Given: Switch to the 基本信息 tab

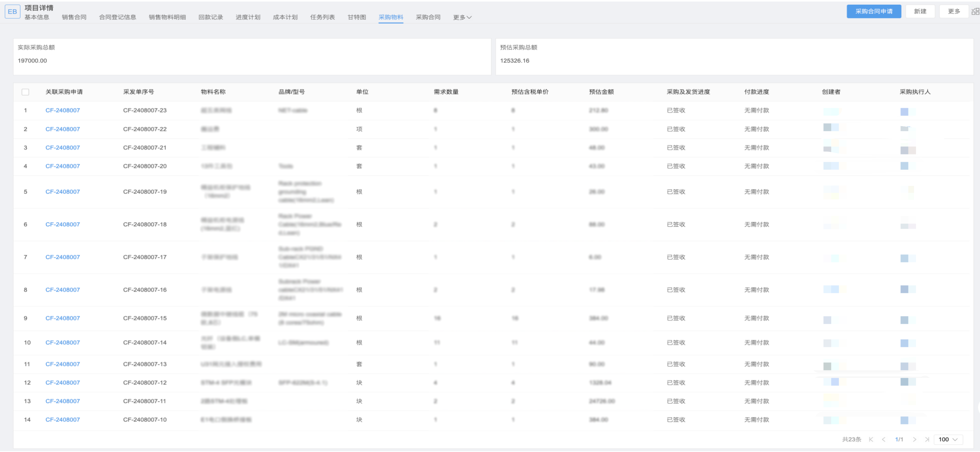Looking at the screenshot, I should click(x=37, y=17).
